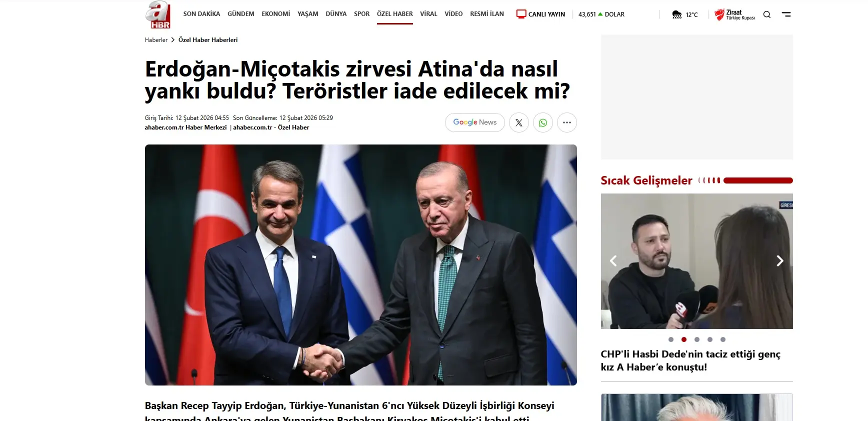Select the third carousel dot

click(697, 339)
